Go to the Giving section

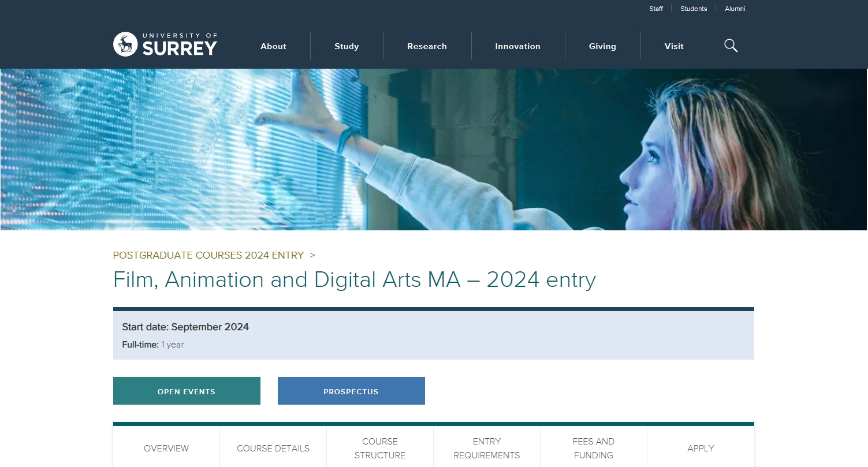pyautogui.click(x=602, y=46)
